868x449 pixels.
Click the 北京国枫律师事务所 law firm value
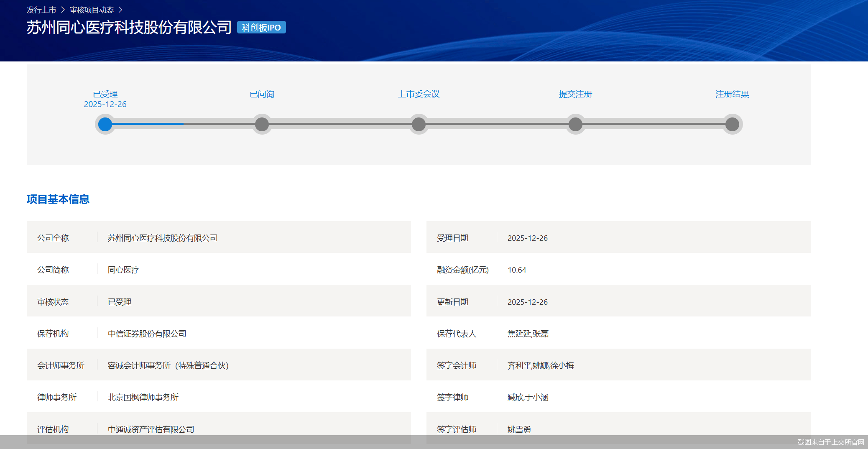point(143,397)
